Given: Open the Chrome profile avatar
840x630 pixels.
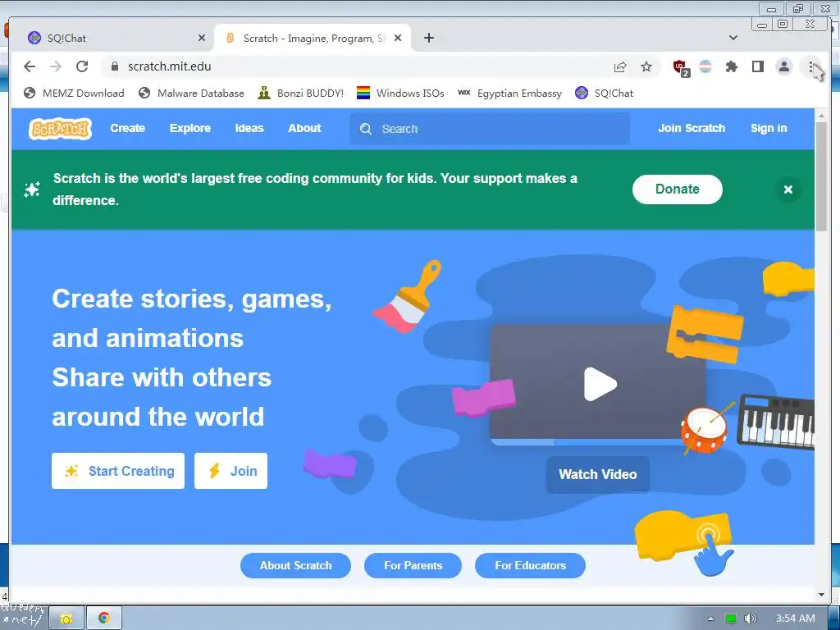Looking at the screenshot, I should [x=783, y=66].
